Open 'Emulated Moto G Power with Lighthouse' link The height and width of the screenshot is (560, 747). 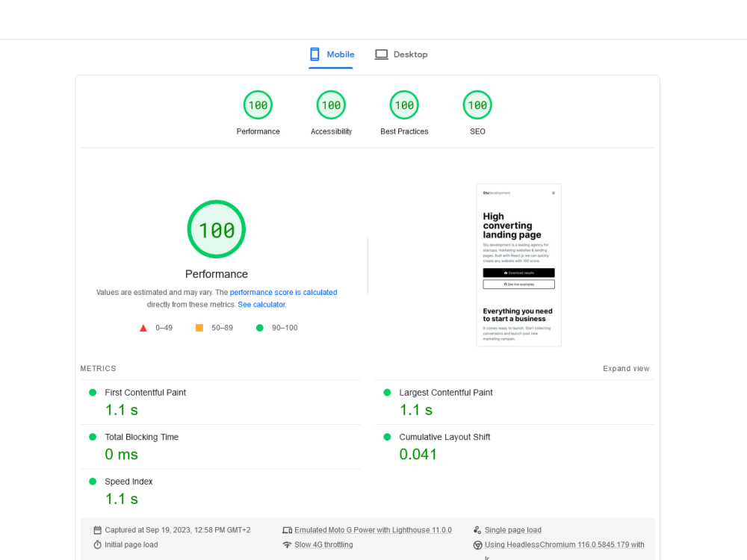pos(373,530)
